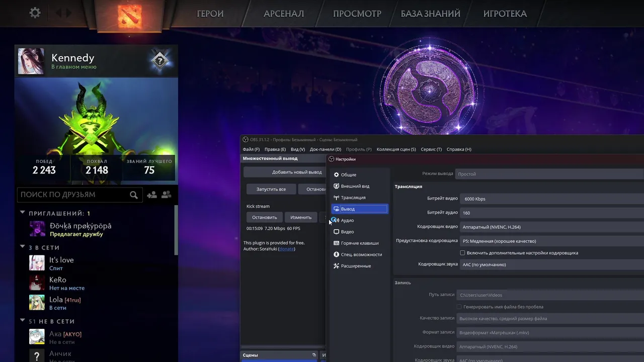Screen dimensions: 644x362
Task: Open the Правка menu in OBS
Action: click(x=275, y=149)
